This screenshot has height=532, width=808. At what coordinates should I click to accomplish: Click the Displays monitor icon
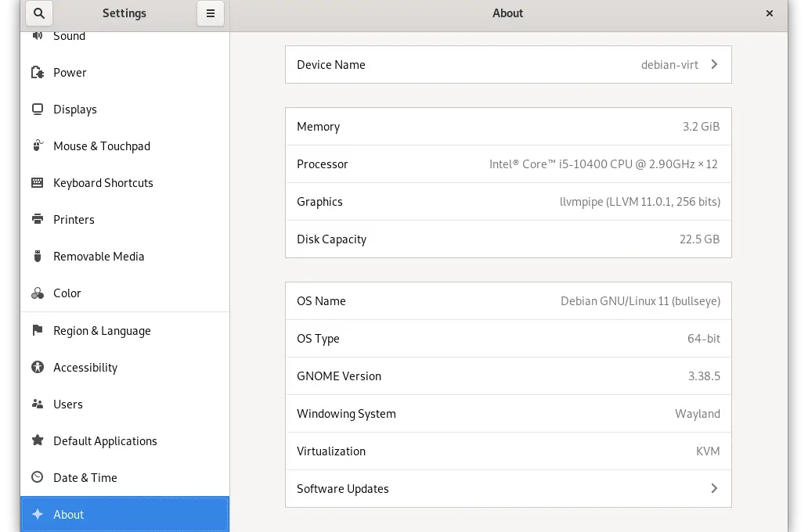[x=38, y=110]
